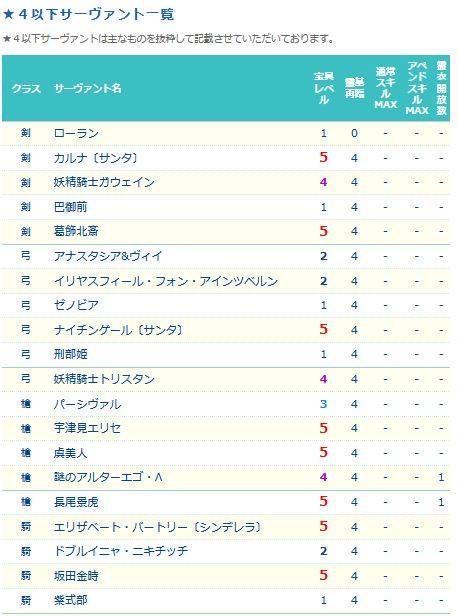The width and height of the screenshot is (459, 616).
Task: Click 謎のアルターエゴ・Λ servant name
Action: [108, 477]
